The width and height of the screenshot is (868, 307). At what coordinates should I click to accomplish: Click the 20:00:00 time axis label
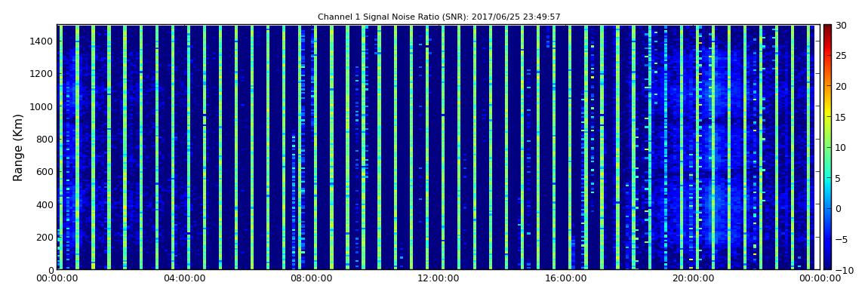click(x=691, y=279)
